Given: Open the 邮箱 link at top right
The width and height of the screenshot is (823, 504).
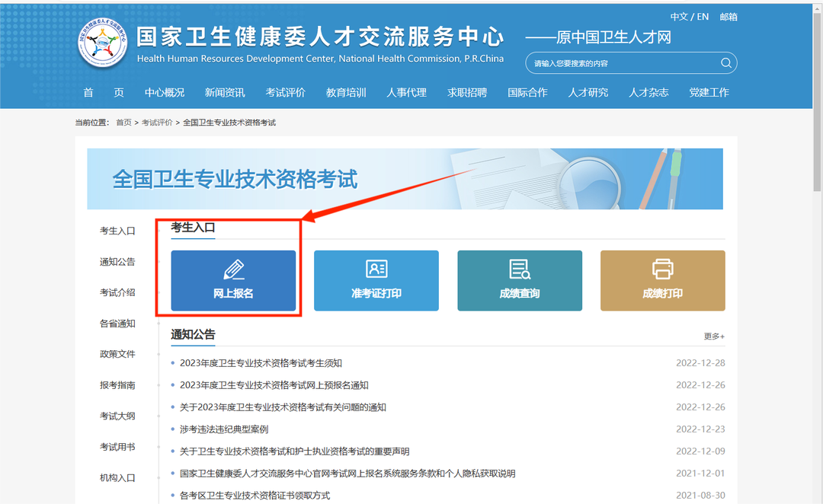Looking at the screenshot, I should [729, 17].
